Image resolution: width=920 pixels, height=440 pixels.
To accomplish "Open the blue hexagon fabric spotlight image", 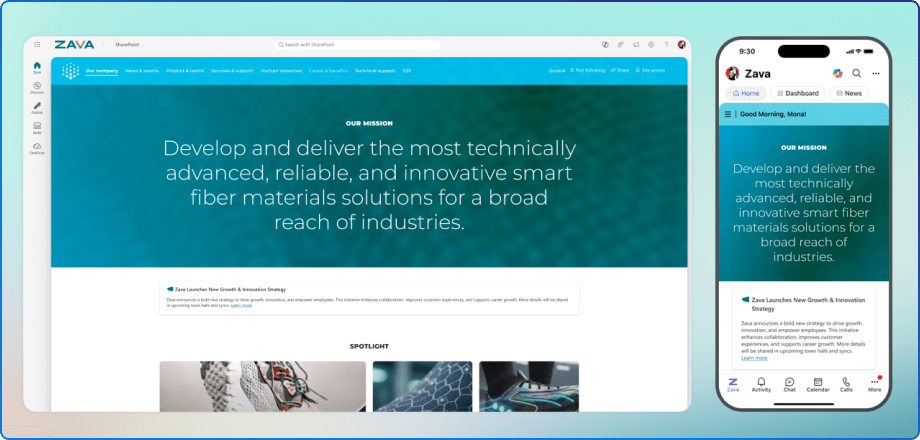I will tap(422, 386).
